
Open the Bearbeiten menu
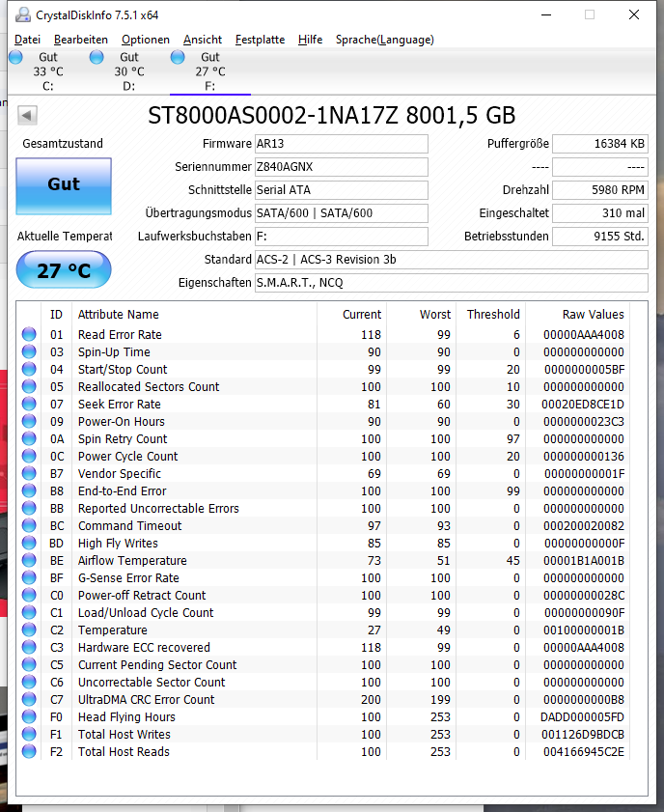click(x=81, y=40)
